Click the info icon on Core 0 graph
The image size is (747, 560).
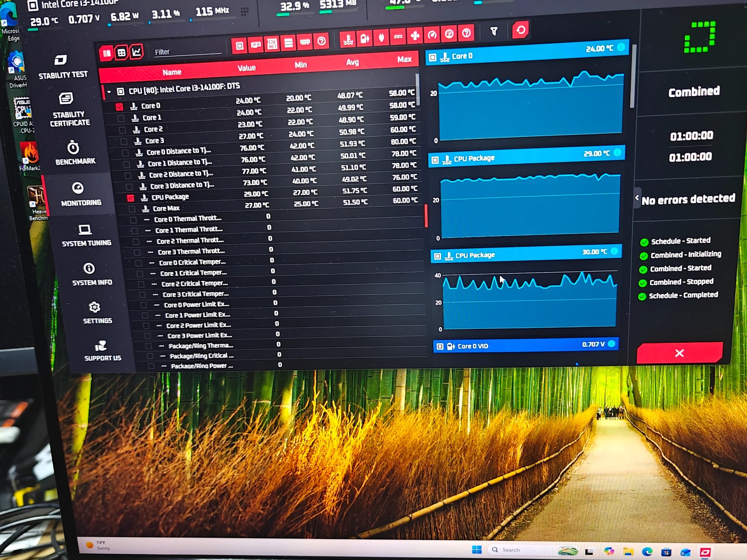point(621,47)
